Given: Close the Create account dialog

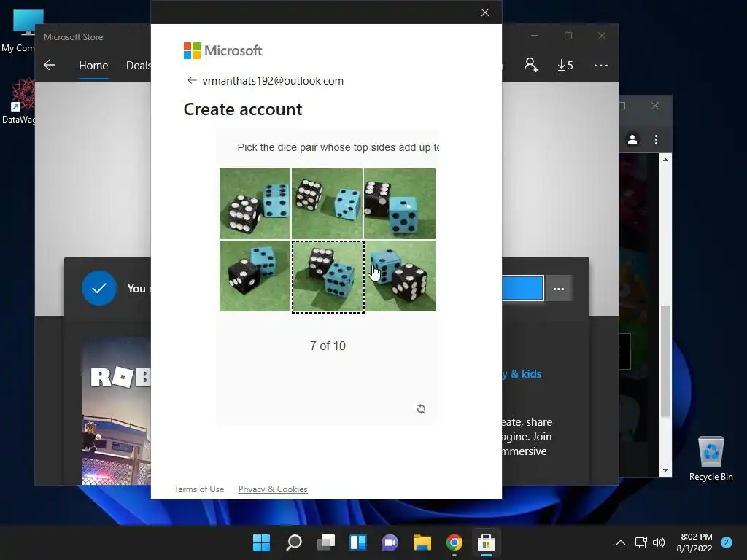Looking at the screenshot, I should point(485,12).
